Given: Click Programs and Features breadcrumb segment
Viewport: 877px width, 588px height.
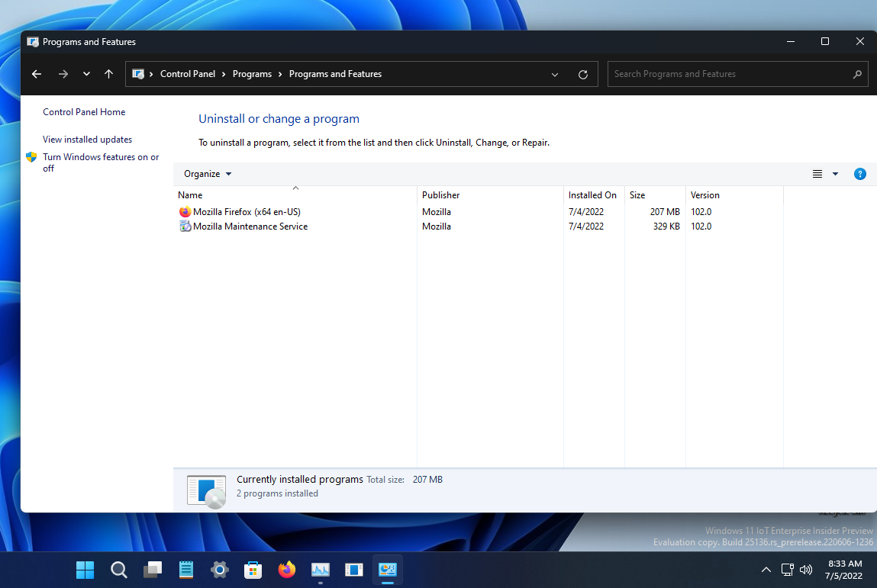Looking at the screenshot, I should (335, 74).
